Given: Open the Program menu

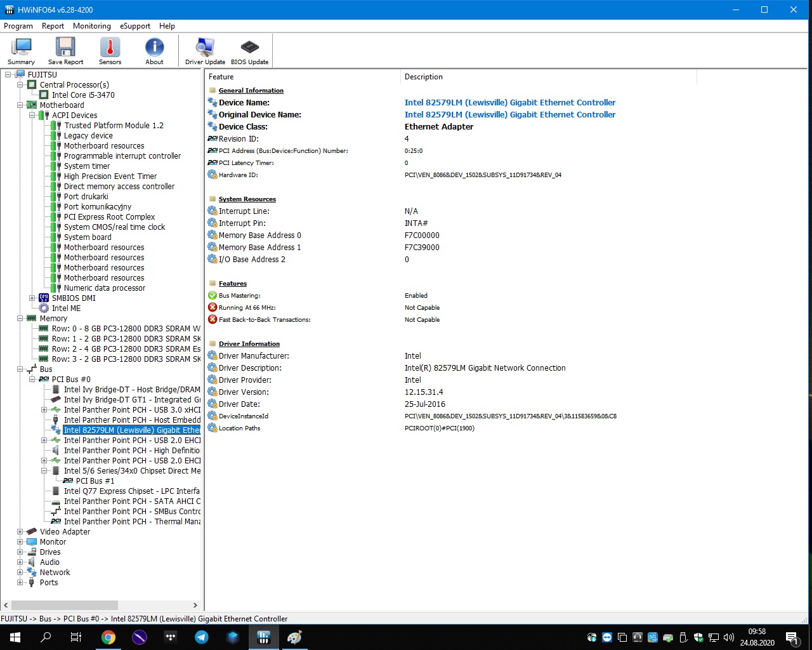Looking at the screenshot, I should point(18,26).
